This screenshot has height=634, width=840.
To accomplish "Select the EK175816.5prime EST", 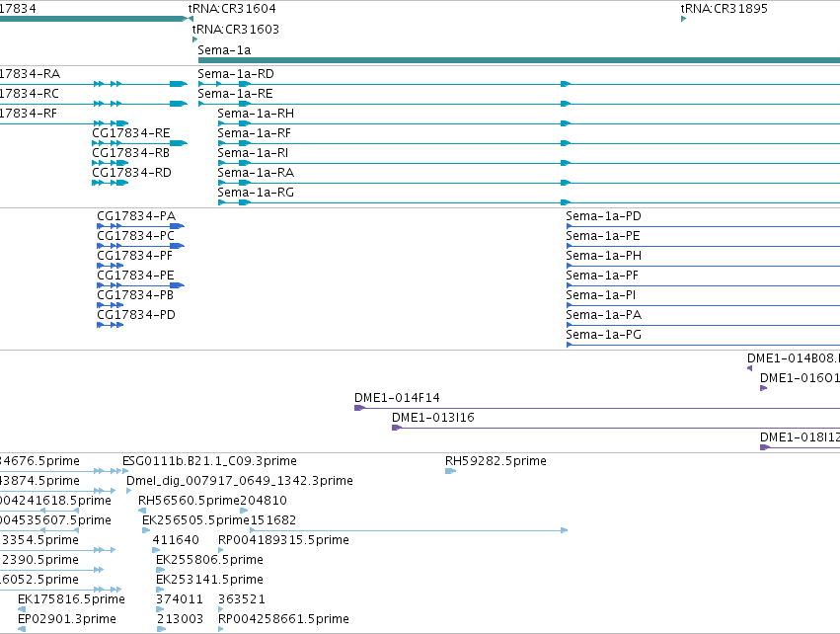I will [x=71, y=599].
